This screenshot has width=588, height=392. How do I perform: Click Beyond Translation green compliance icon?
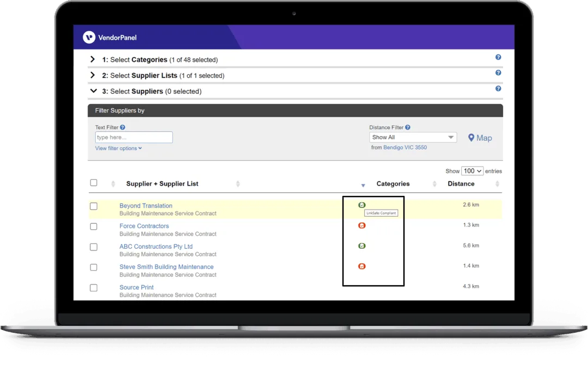pos(362,205)
